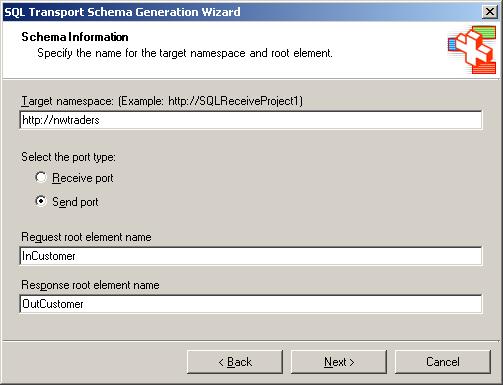Click the 'Send port' label text

click(75, 202)
